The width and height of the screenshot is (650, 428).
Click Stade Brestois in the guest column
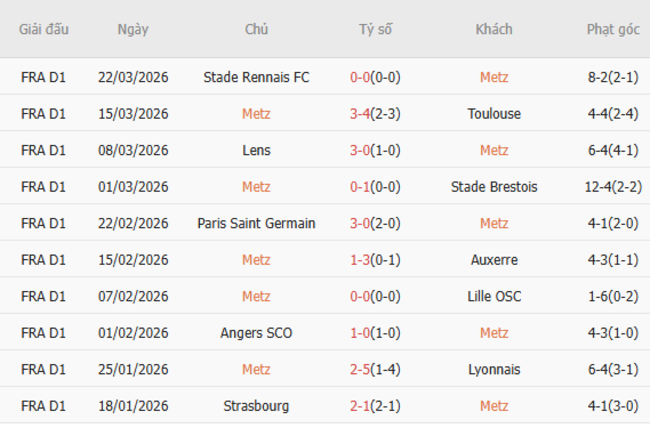(x=494, y=187)
